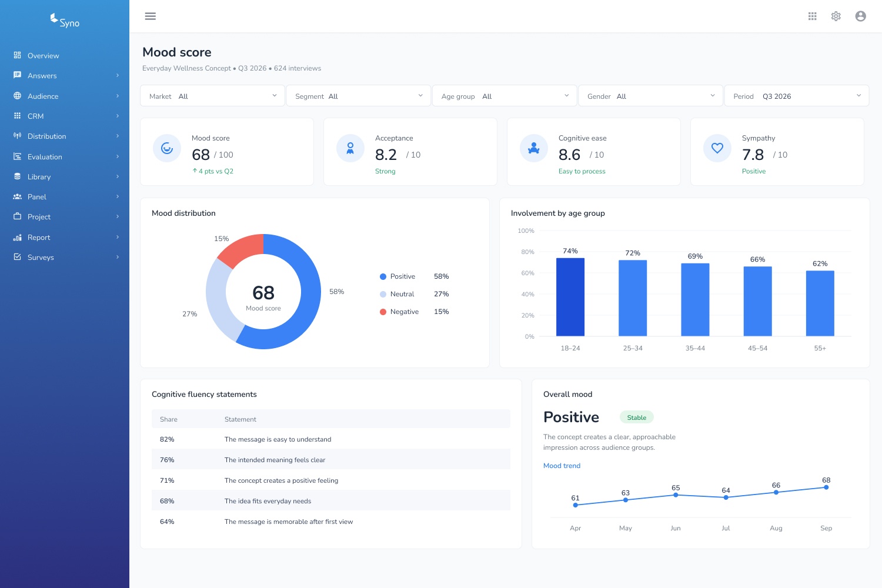Open the Segment dropdown filter
Screen dimensions: 882x588
pyautogui.click(x=359, y=96)
